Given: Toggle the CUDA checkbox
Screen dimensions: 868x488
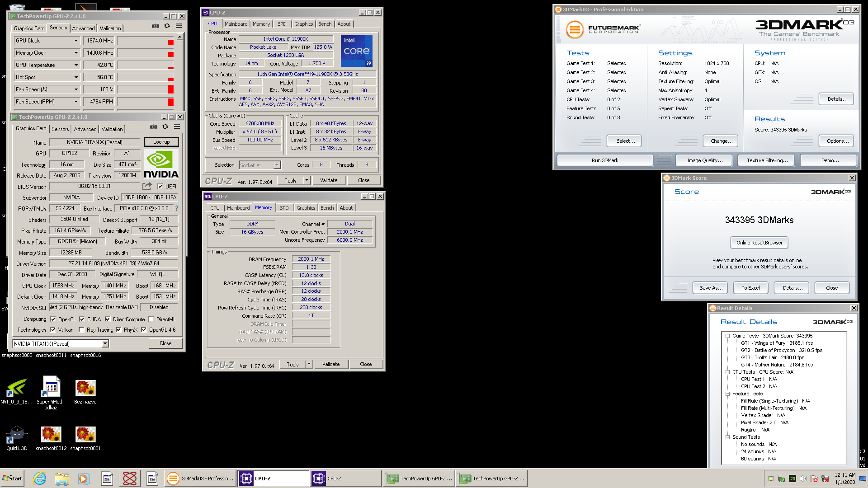Looking at the screenshot, I should click(x=82, y=319).
